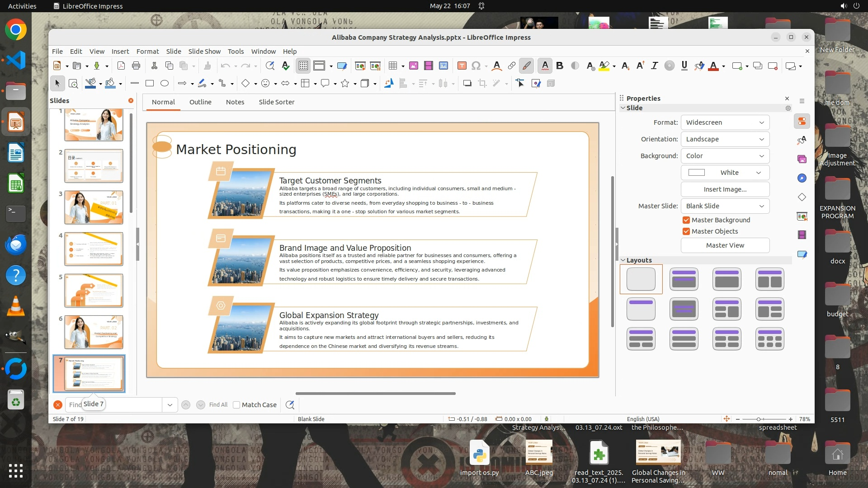The image size is (868, 488).
Task: Open the Format dropdown showing Widescreen
Action: pyautogui.click(x=725, y=122)
